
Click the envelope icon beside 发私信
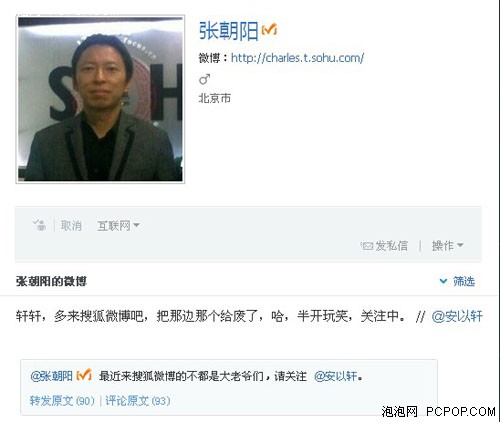pos(367,246)
